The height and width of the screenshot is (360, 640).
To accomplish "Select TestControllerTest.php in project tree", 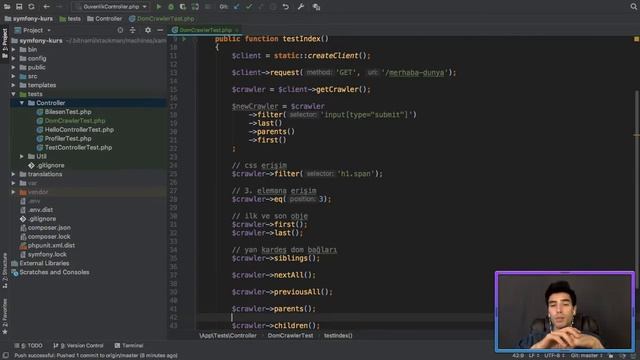I will [x=74, y=147].
